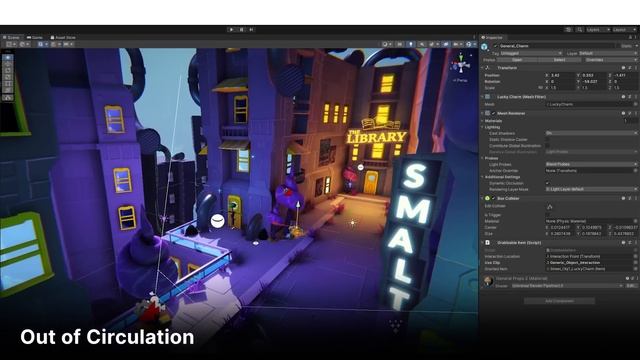Open the Rendering Layer Mask dropdown
This screenshot has height=360, width=640.
(x=591, y=189)
